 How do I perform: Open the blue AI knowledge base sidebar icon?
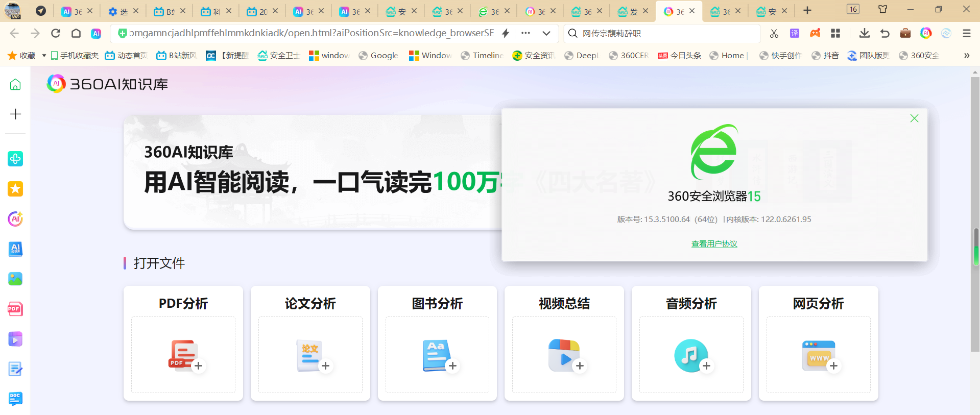pyautogui.click(x=15, y=249)
